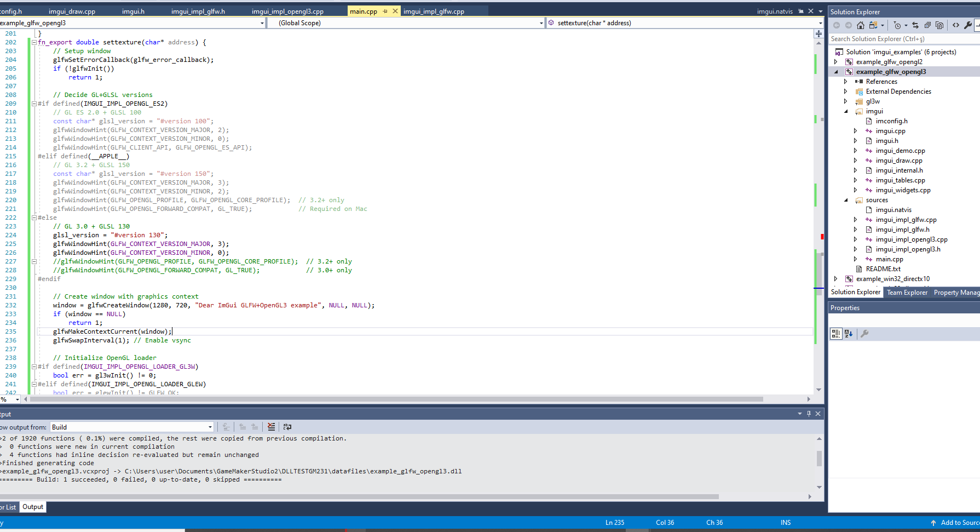Screen dimensions: 980x532
Task: Select gl3w folder in Solution Explorer
Action: coord(873,101)
